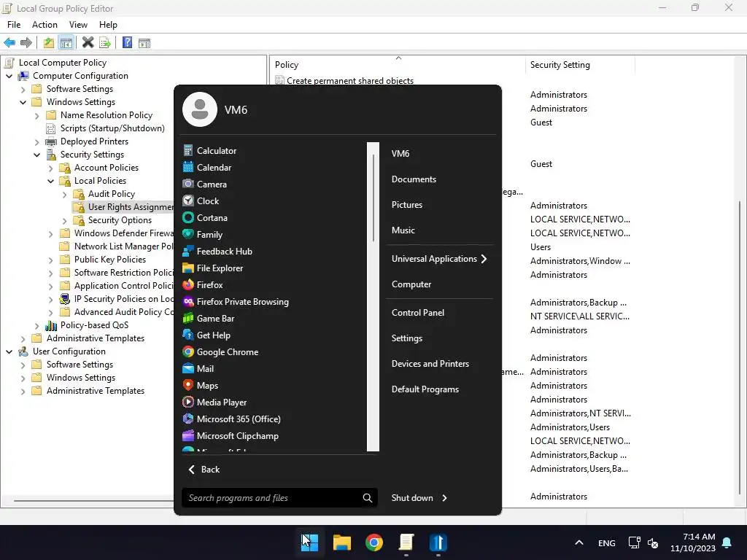This screenshot has height=560, width=747.
Task: Click the Help toolbar icon
Action: coord(127,43)
